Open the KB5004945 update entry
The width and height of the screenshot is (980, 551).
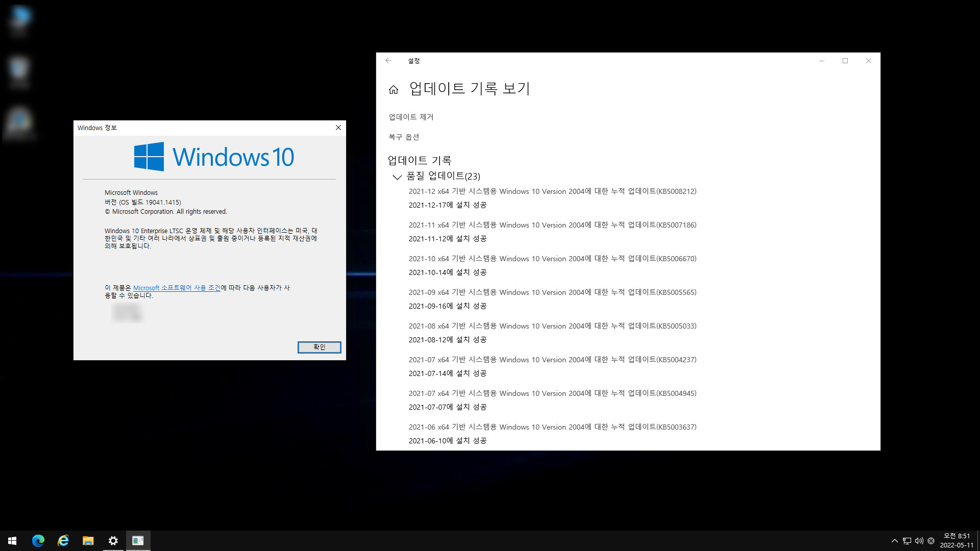click(552, 393)
